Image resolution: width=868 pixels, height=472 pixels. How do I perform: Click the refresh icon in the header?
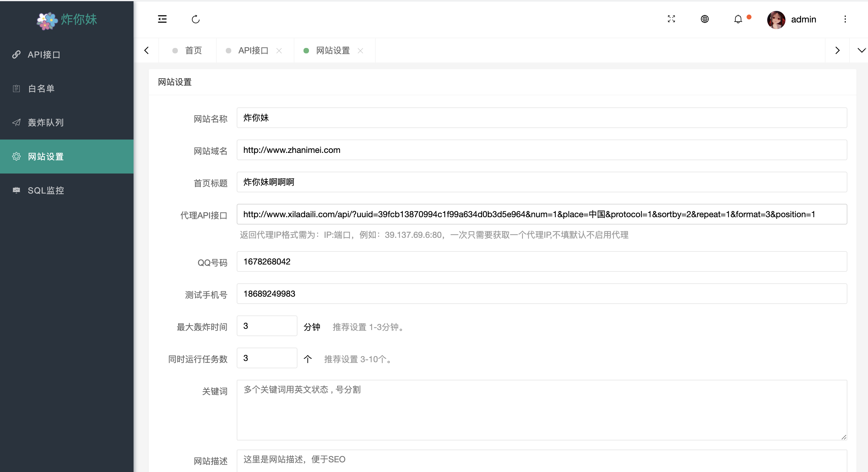coord(195,19)
